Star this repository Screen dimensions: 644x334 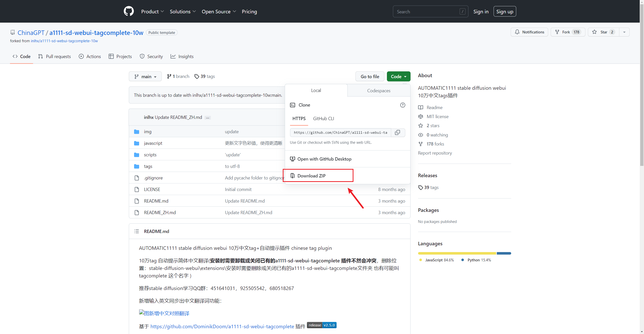point(603,32)
